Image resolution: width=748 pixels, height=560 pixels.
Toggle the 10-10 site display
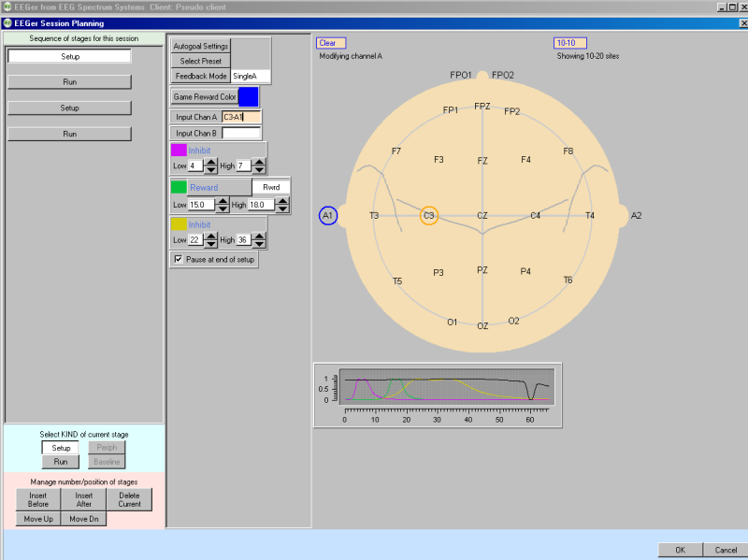click(x=570, y=43)
